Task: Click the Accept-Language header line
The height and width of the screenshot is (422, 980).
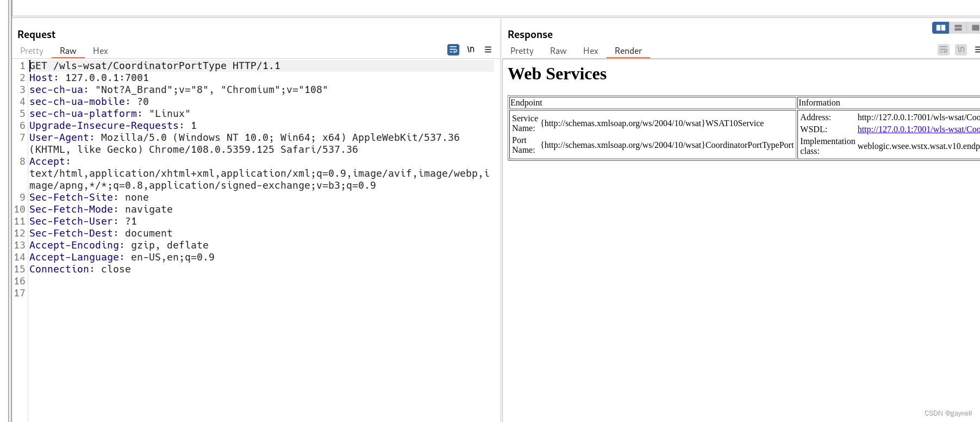Action: (x=122, y=257)
